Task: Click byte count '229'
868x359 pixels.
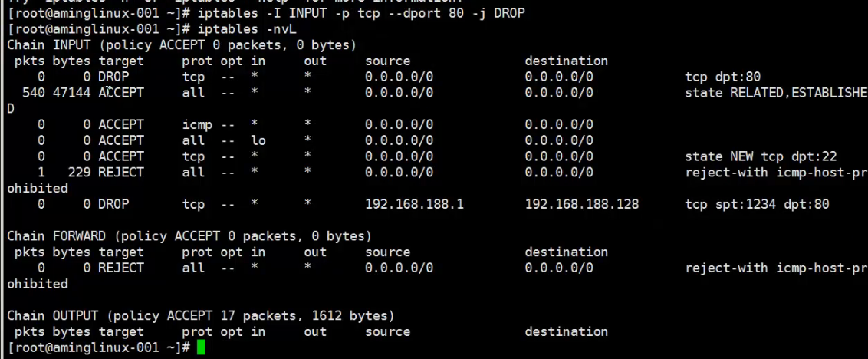Action: 79,173
